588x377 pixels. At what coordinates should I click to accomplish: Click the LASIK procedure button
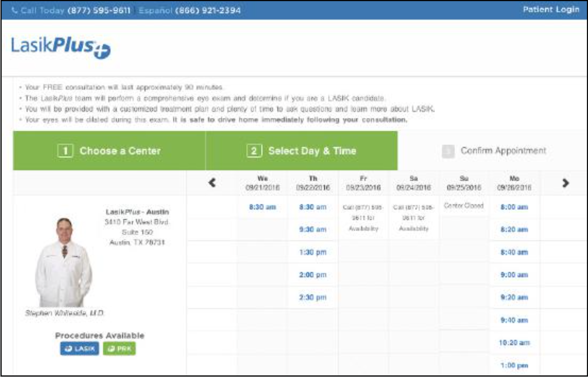[79, 349]
